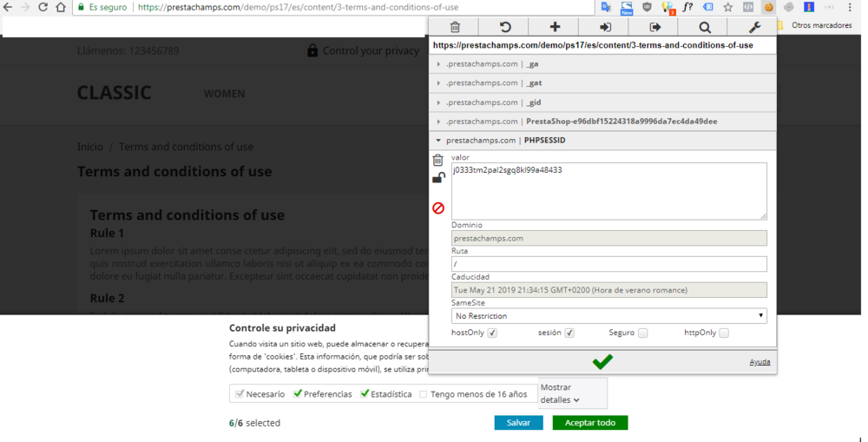Viewport: 868px width, 442px height.
Task: Click the padlock protect cookie icon
Action: coord(438,178)
